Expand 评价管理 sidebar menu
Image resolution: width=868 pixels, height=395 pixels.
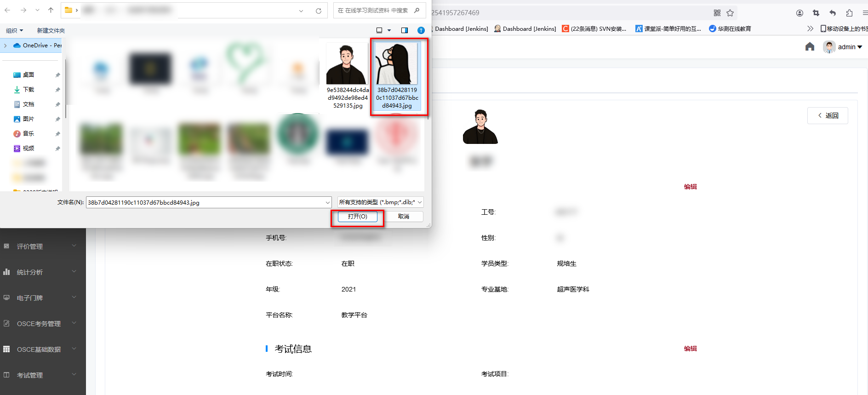tap(43, 246)
